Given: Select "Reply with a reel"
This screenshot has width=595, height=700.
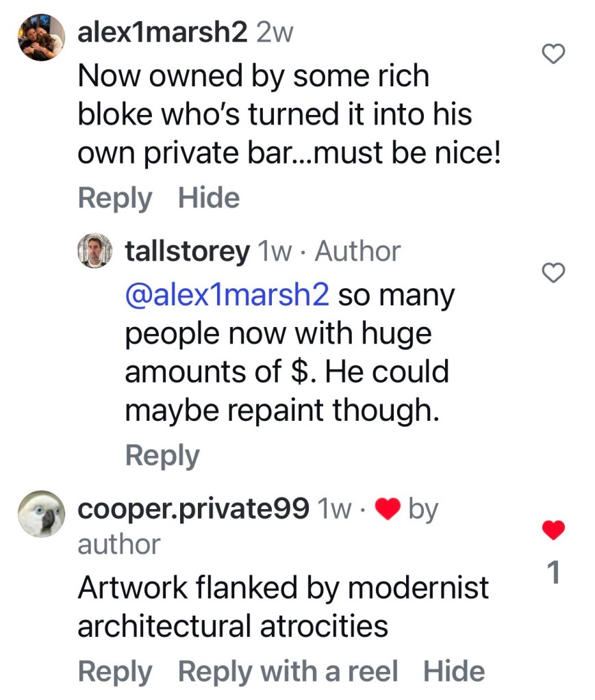Looking at the screenshot, I should [288, 671].
